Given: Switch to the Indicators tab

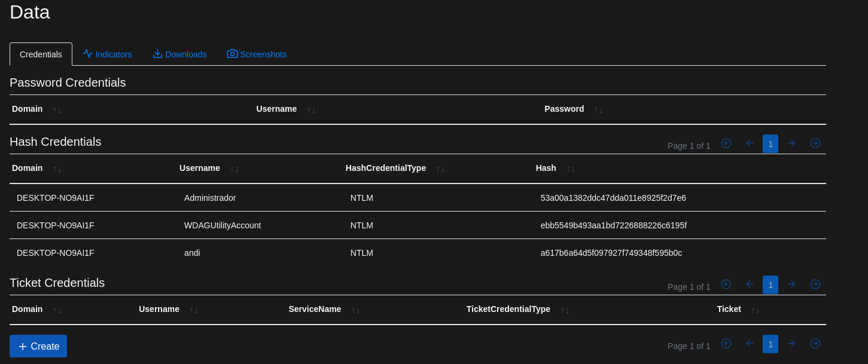Looking at the screenshot, I should click(107, 54).
